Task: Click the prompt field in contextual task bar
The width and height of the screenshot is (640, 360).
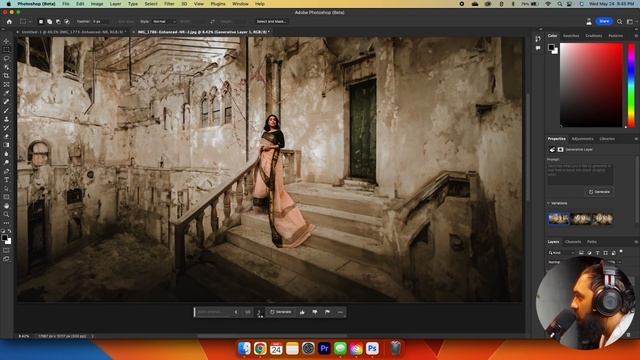Action: click(x=213, y=312)
